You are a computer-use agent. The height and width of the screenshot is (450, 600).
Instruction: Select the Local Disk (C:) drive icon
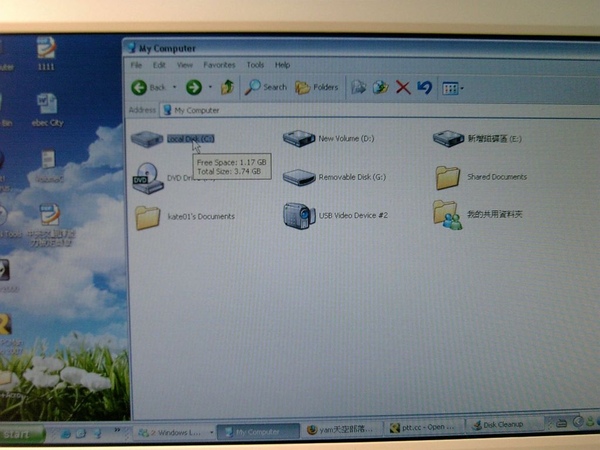pos(147,139)
